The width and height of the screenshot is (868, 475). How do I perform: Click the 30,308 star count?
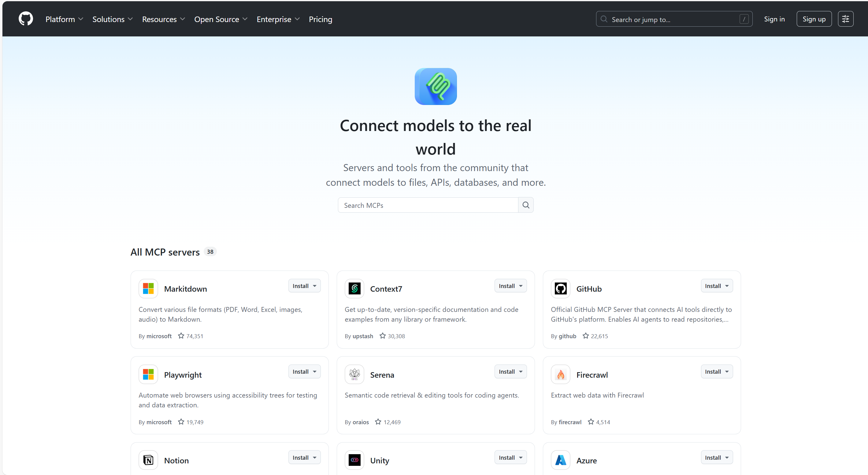coord(396,336)
